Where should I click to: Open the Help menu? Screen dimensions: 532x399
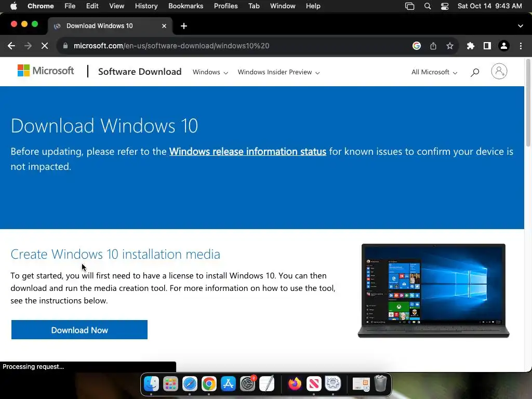click(x=313, y=6)
